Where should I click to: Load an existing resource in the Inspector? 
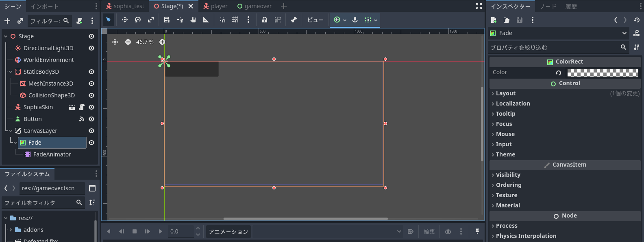click(x=507, y=20)
